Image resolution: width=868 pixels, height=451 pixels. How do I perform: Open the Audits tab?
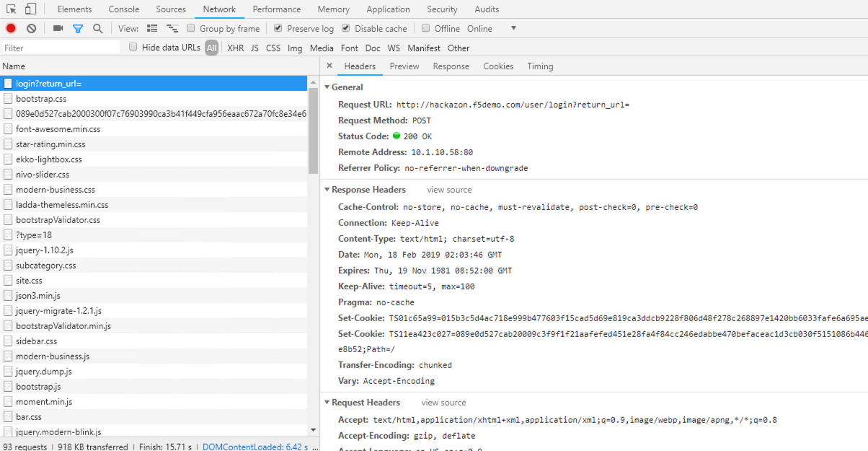click(487, 9)
